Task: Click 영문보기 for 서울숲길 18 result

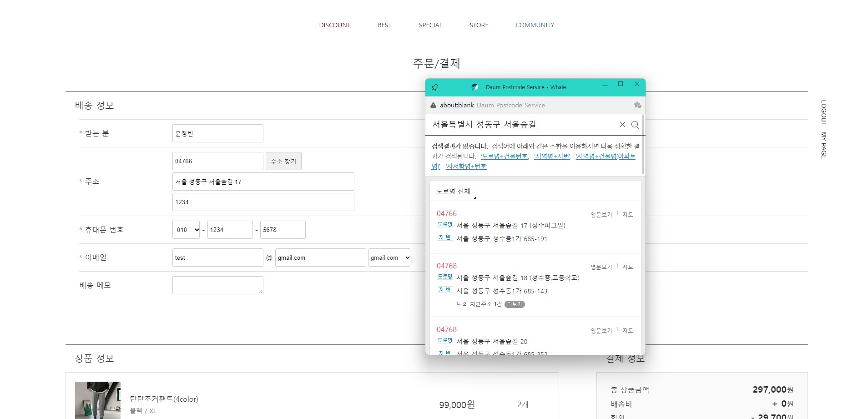Action: point(601,267)
